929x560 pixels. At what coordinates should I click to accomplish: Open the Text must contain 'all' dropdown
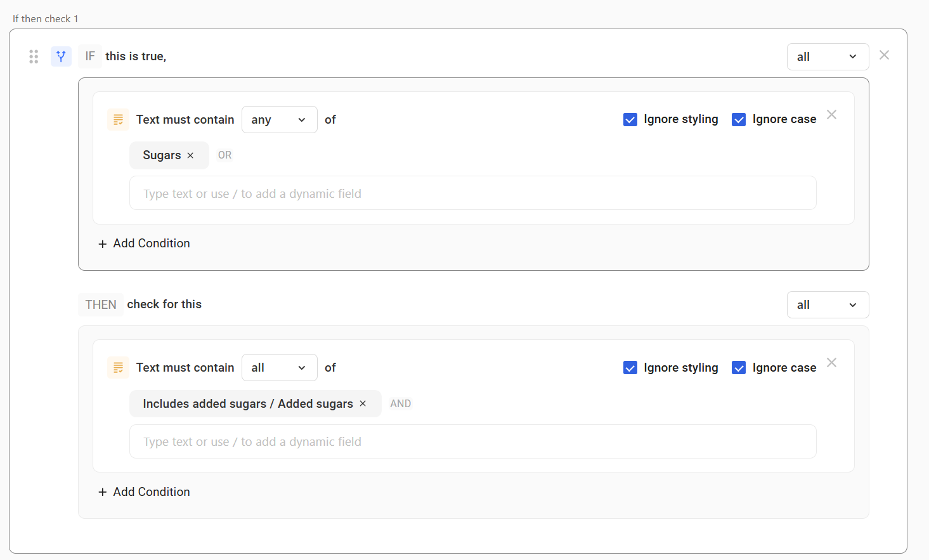(x=279, y=368)
